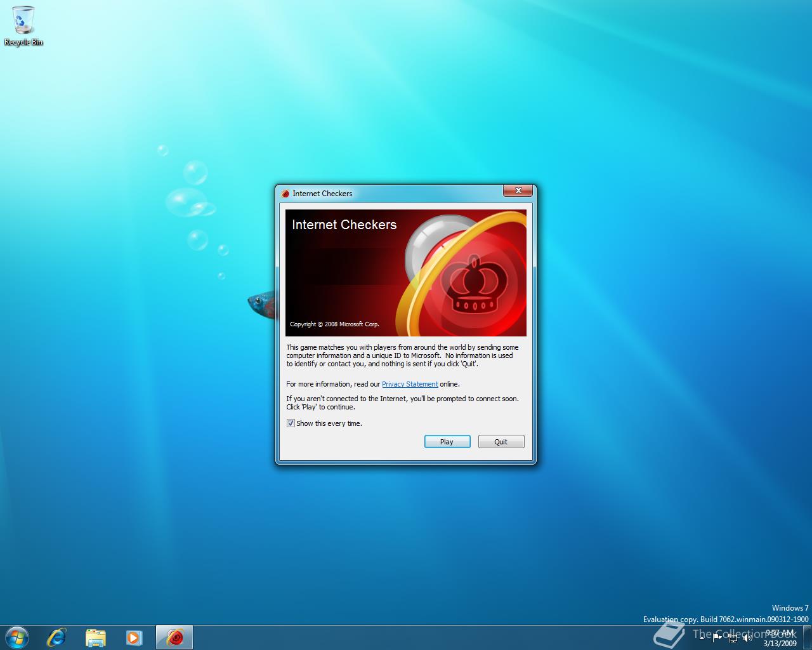Open the Privacy Statement link
The height and width of the screenshot is (650, 812).
click(410, 384)
